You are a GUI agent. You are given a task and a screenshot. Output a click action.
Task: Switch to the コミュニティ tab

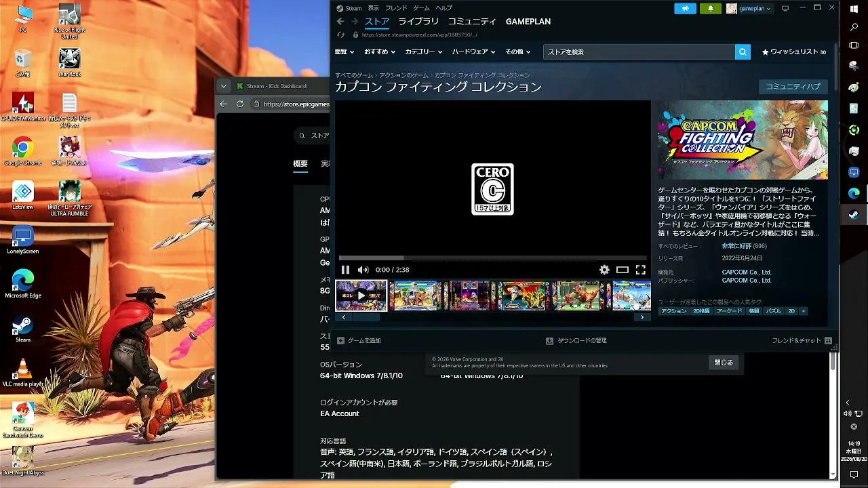(472, 22)
